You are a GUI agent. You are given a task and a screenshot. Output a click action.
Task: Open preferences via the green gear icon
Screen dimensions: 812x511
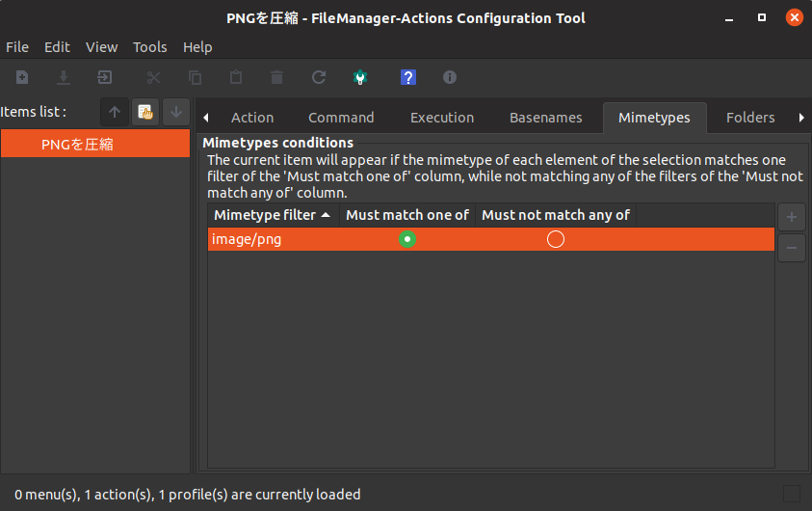(x=360, y=77)
